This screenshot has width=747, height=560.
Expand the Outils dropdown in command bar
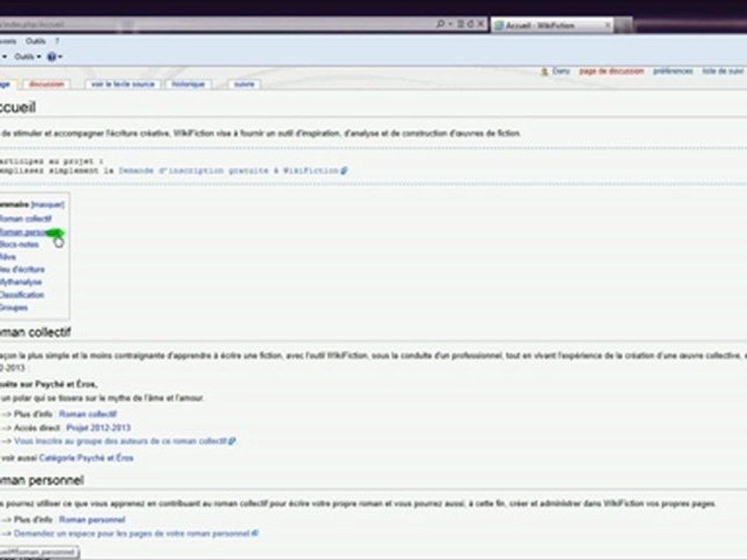(x=28, y=57)
